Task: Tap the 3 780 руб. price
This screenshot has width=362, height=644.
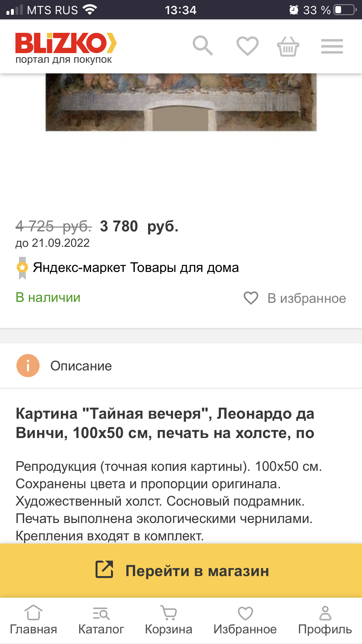Action: coord(139,226)
